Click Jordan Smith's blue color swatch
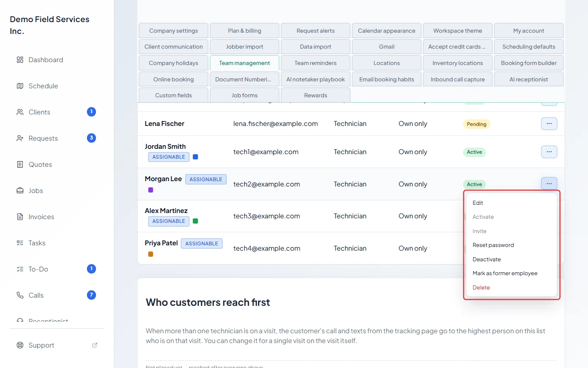The height and width of the screenshot is (368, 588). click(x=196, y=157)
